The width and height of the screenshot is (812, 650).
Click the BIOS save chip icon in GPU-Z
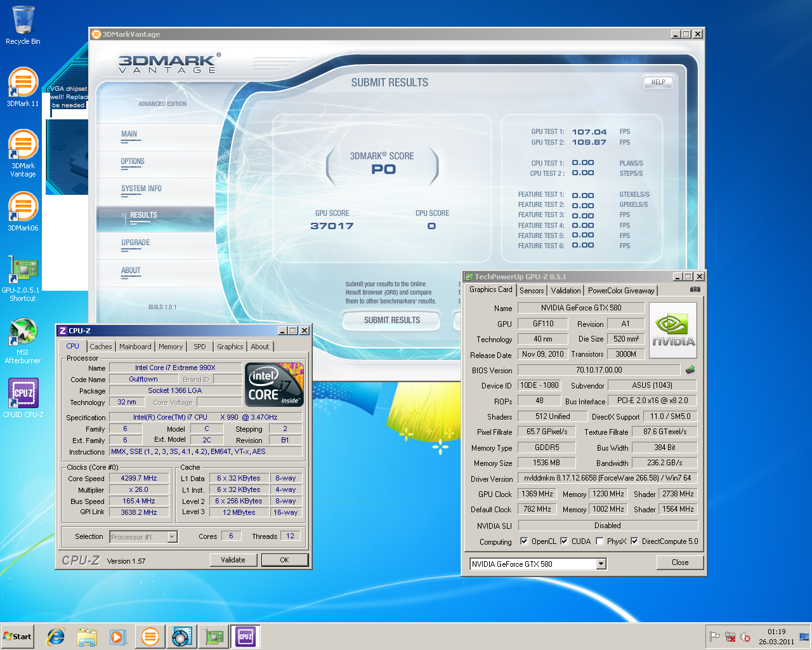pos(690,369)
